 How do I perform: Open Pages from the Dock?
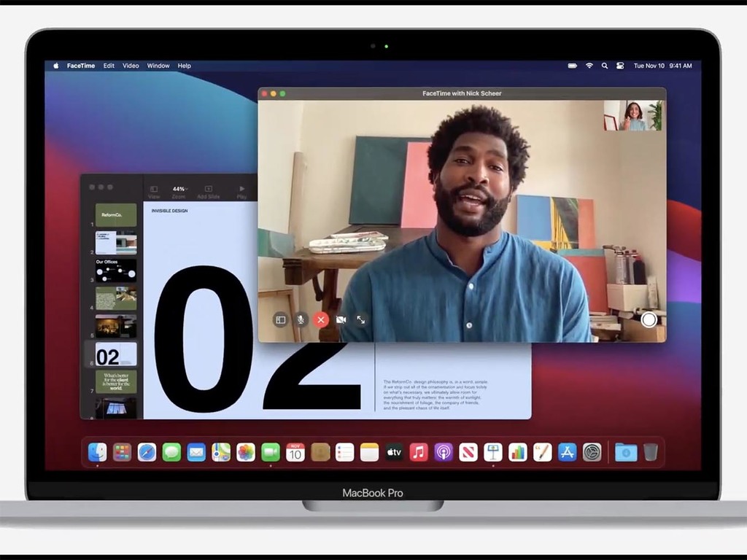pos(543,452)
